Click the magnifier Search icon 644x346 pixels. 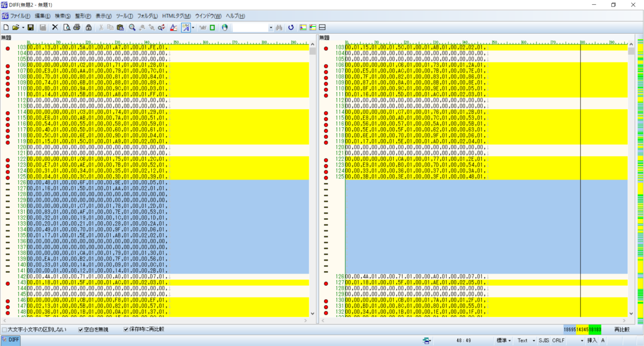click(x=132, y=27)
